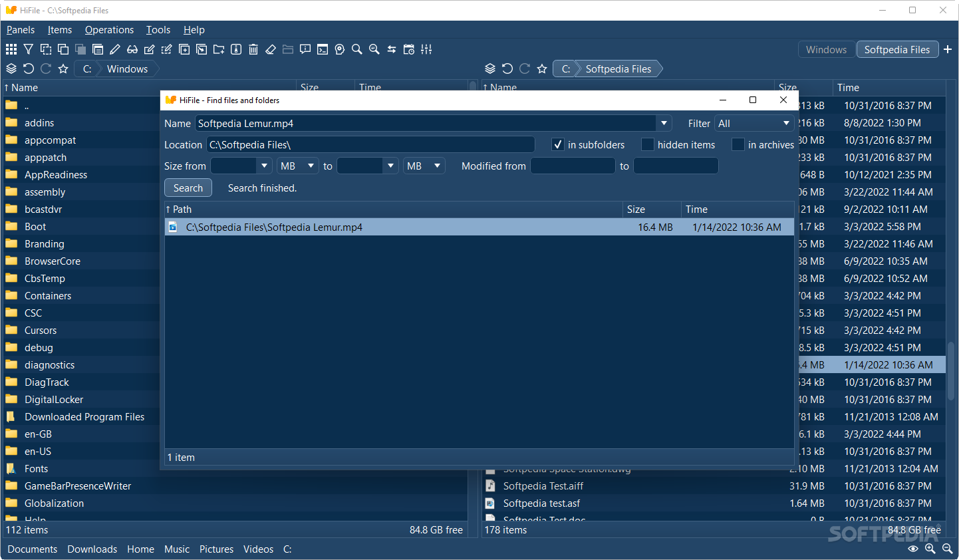This screenshot has height=560, width=959.
Task: Open the Tools menu
Action: click(158, 30)
